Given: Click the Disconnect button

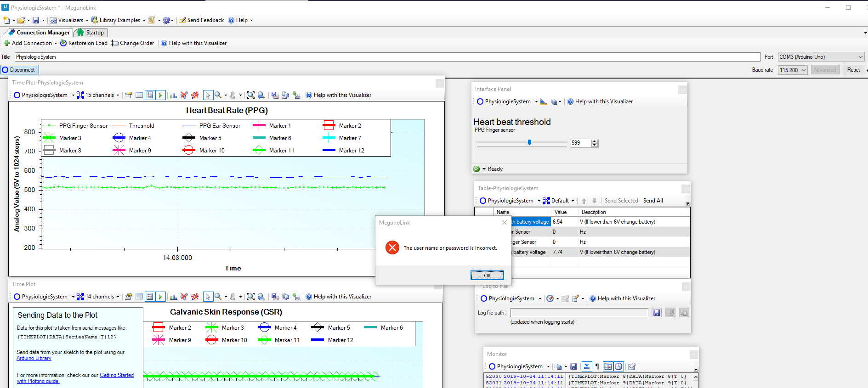Looking at the screenshot, I should click(19, 70).
